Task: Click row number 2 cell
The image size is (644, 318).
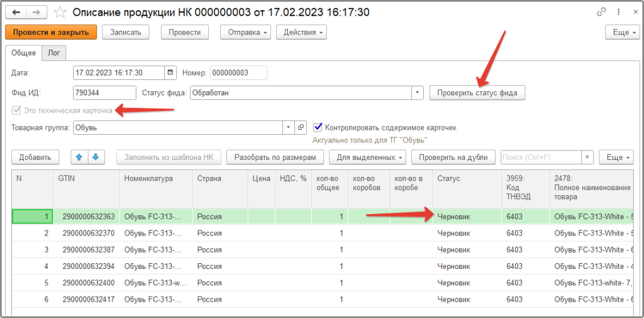Action: point(33,233)
